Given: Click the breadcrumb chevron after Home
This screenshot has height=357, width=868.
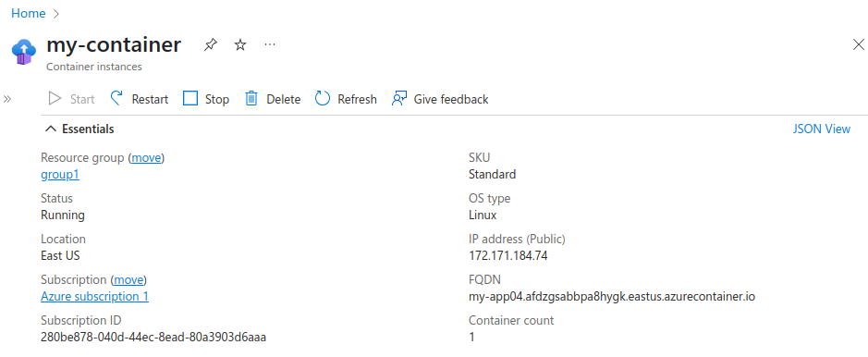Looking at the screenshot, I should pyautogui.click(x=55, y=14).
